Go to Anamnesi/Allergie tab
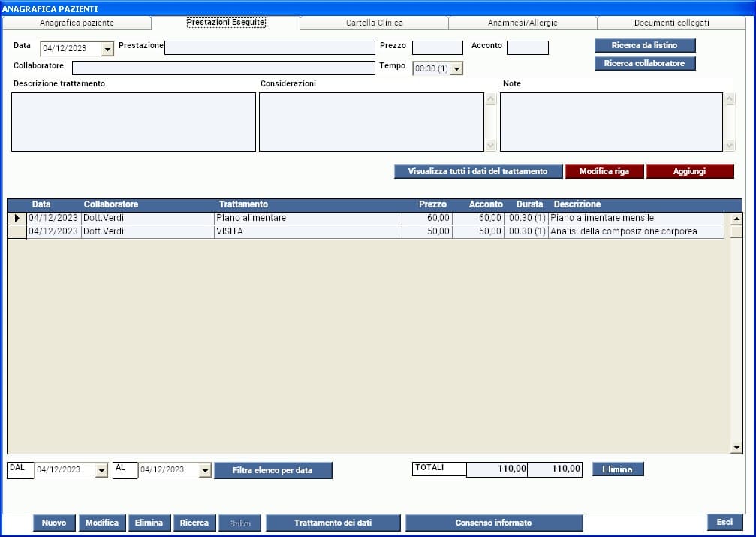This screenshot has width=756, height=537. pos(523,23)
